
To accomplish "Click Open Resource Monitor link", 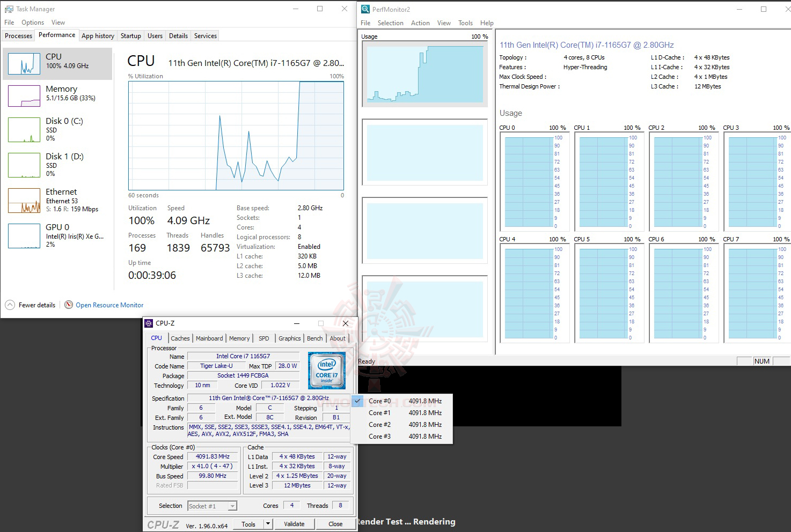I will pyautogui.click(x=109, y=305).
